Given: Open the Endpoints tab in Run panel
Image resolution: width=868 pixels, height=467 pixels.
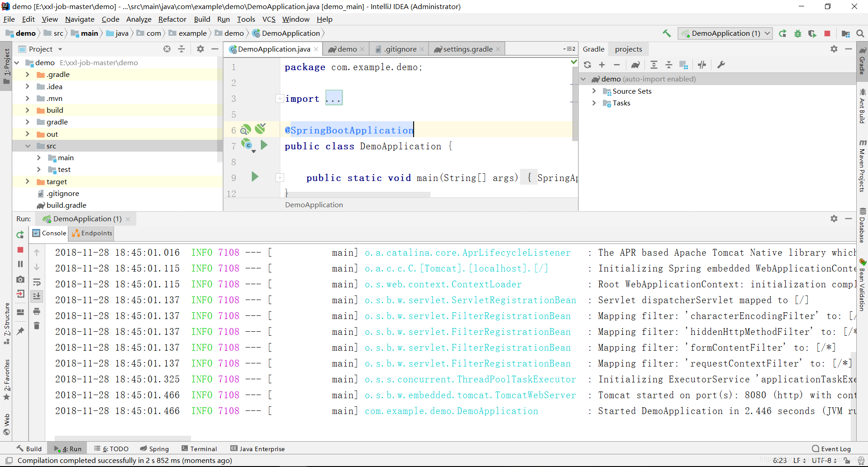Looking at the screenshot, I should 92,233.
